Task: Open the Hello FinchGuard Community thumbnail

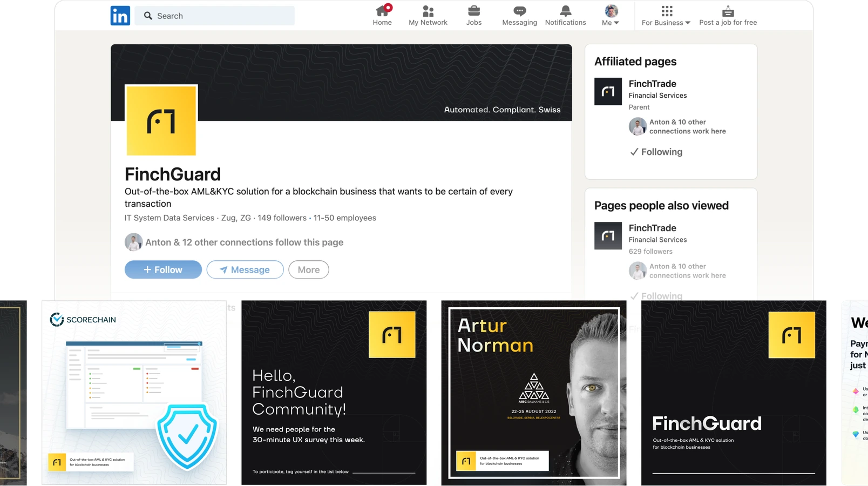Action: tap(334, 393)
